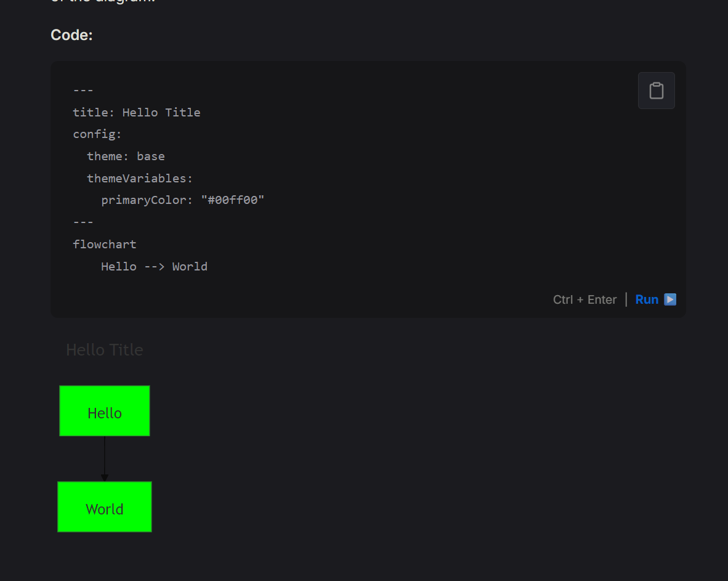This screenshot has width=728, height=581.
Task: Click the 'Code:' heading
Action: [x=71, y=35]
